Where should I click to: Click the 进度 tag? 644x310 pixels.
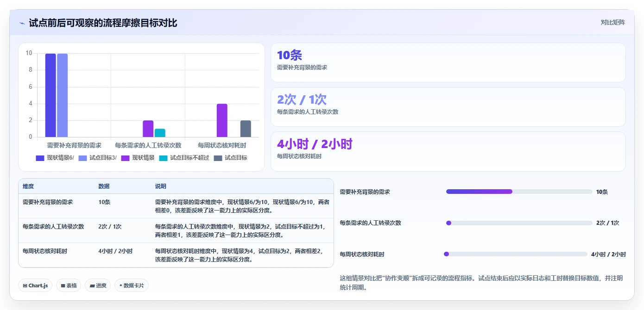[98, 285]
